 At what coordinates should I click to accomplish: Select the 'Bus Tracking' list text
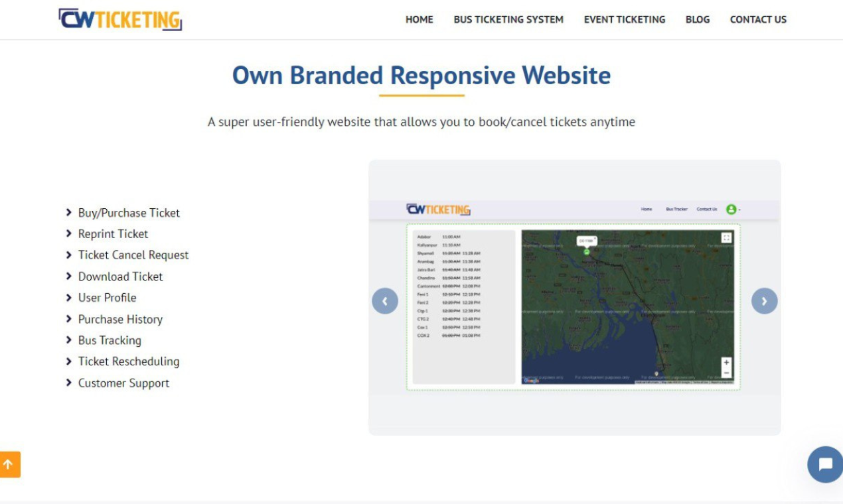tap(110, 341)
